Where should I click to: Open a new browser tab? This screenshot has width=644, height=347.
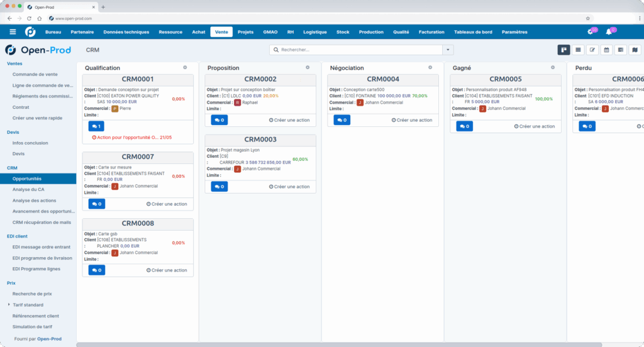click(x=103, y=7)
